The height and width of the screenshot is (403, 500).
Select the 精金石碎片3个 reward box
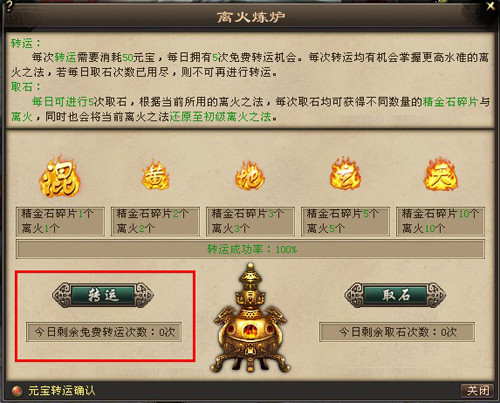click(x=250, y=221)
